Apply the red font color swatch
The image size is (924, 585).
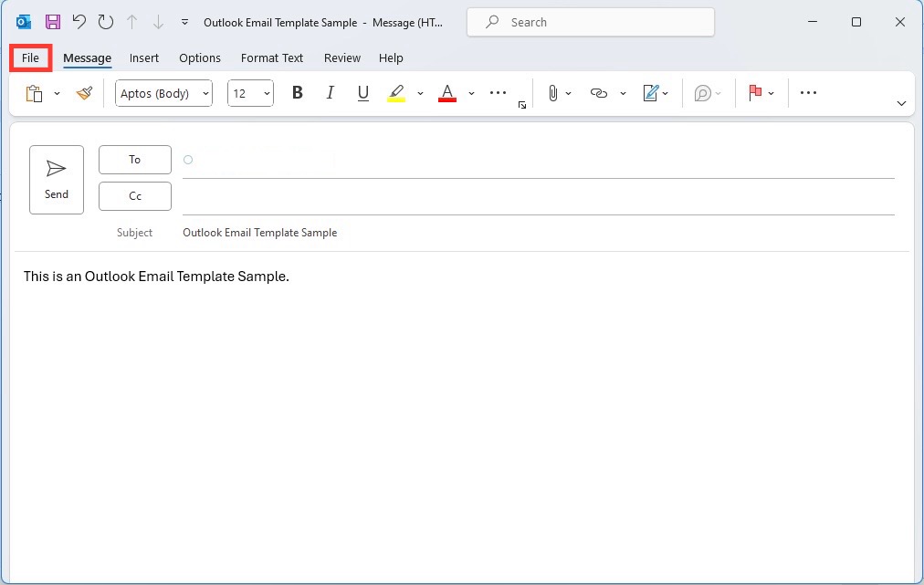(447, 93)
